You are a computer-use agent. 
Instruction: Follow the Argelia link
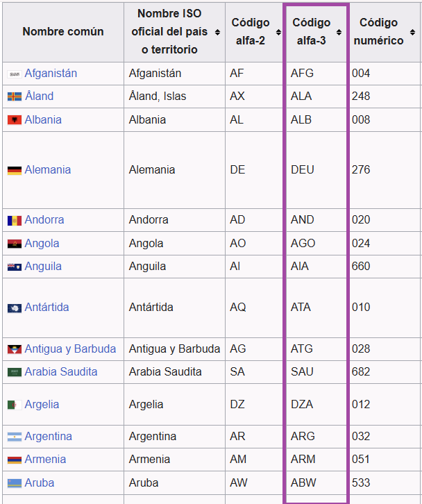[x=42, y=404]
